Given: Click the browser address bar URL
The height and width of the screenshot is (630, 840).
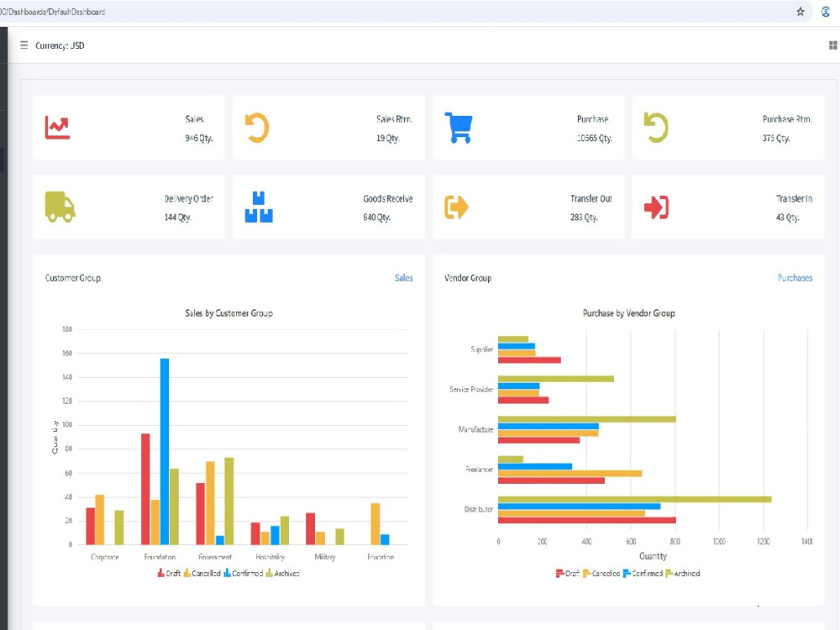Looking at the screenshot, I should tap(52, 12).
